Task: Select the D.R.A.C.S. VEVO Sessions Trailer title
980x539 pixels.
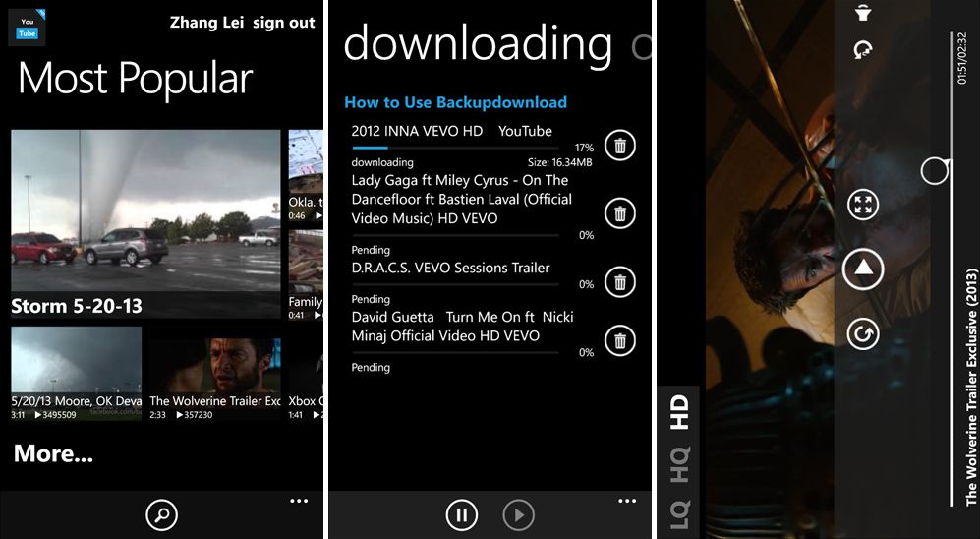Action: pyautogui.click(x=450, y=268)
